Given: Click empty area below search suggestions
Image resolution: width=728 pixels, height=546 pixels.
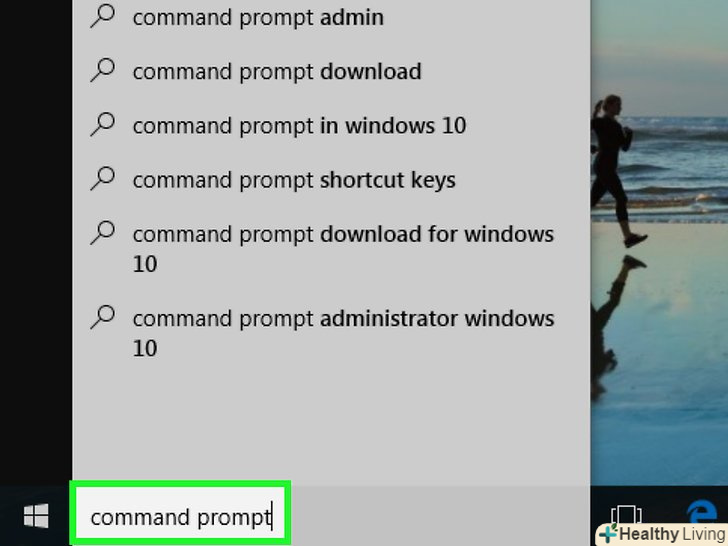Looking at the screenshot, I should pyautogui.click(x=331, y=429).
